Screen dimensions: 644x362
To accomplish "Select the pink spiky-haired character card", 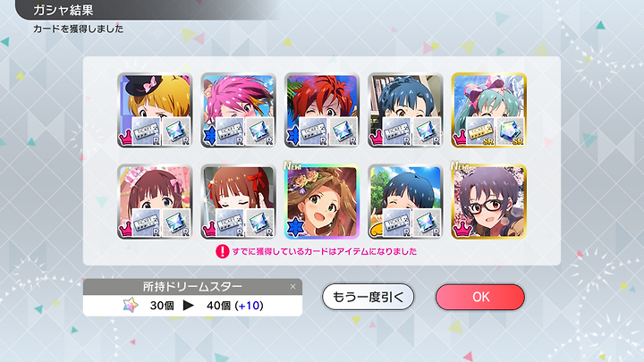I will (238, 111).
